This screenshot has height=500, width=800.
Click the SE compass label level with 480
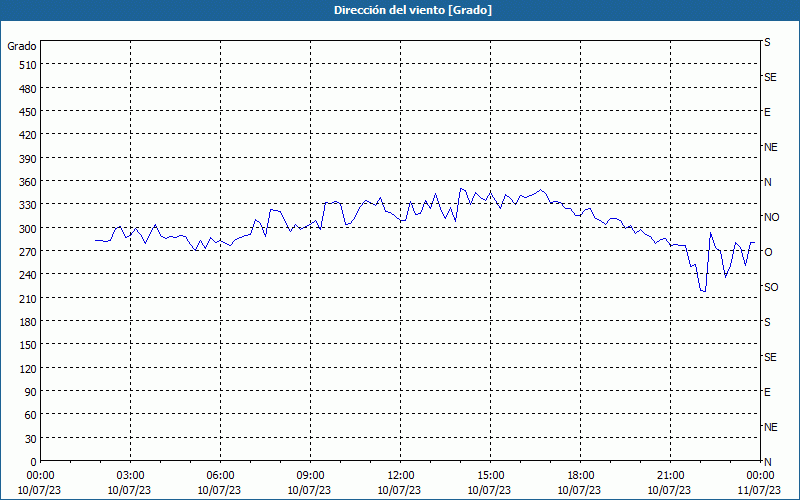click(x=770, y=77)
